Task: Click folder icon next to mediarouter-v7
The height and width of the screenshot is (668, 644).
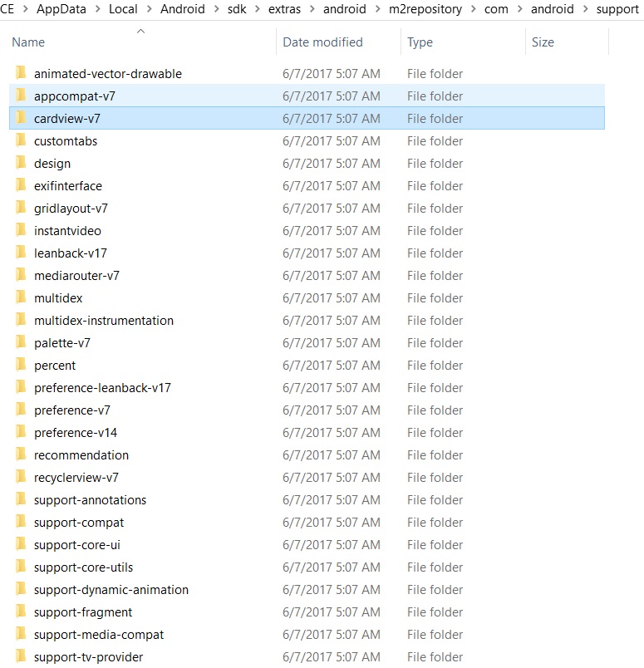Action: click(21, 275)
